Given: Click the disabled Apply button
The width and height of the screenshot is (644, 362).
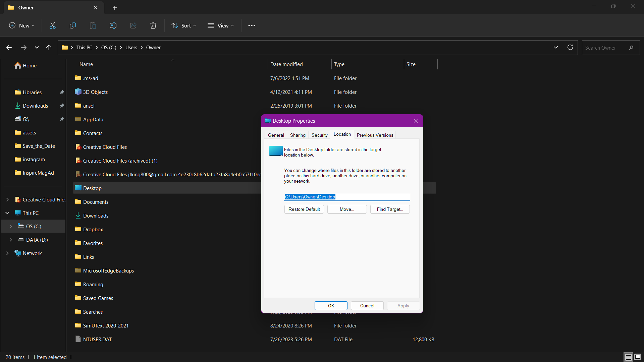Looking at the screenshot, I should (x=404, y=306).
